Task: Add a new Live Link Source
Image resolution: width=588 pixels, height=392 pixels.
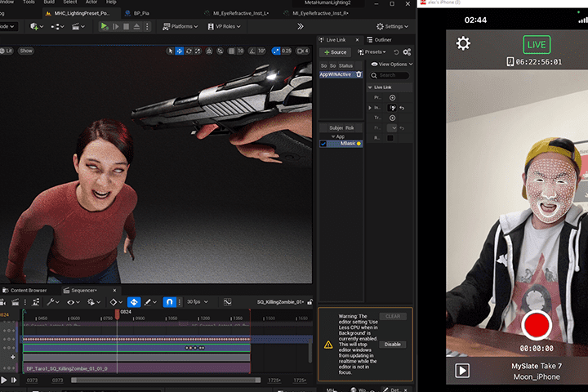Action: [x=336, y=52]
